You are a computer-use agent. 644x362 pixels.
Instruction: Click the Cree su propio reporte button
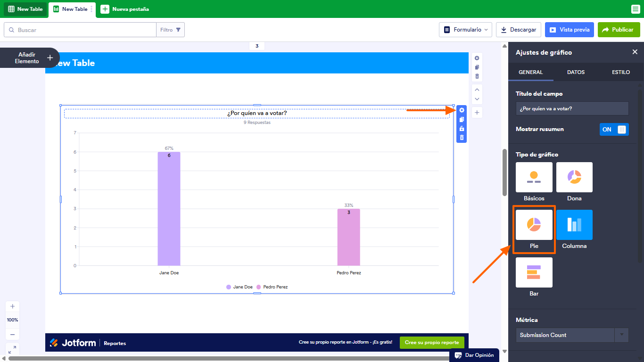click(431, 343)
